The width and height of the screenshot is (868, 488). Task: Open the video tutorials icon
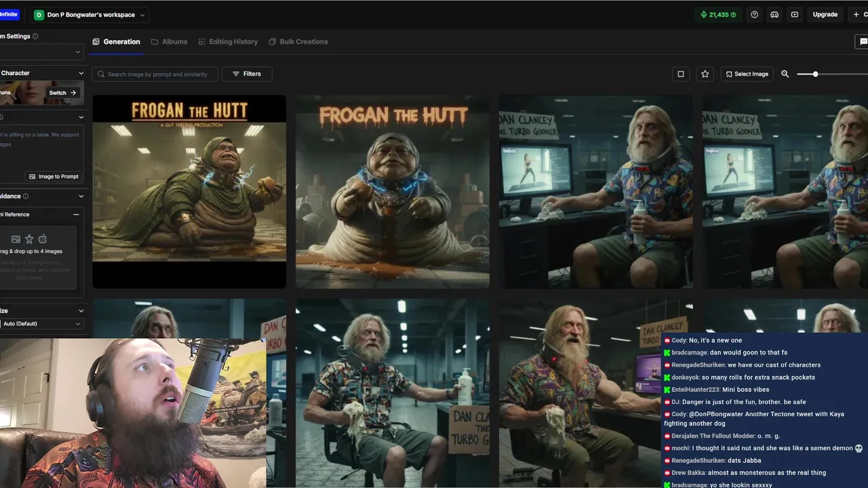pyautogui.click(x=795, y=14)
